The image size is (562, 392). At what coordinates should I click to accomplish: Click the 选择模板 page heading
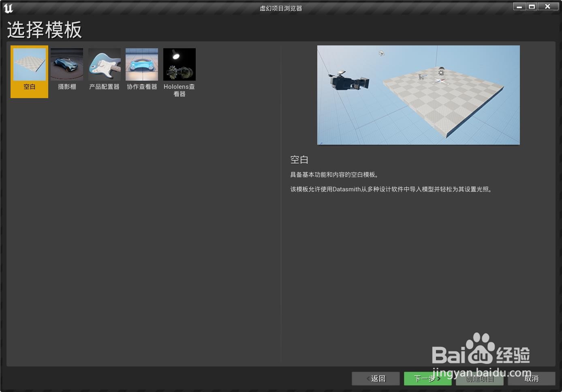(45, 30)
